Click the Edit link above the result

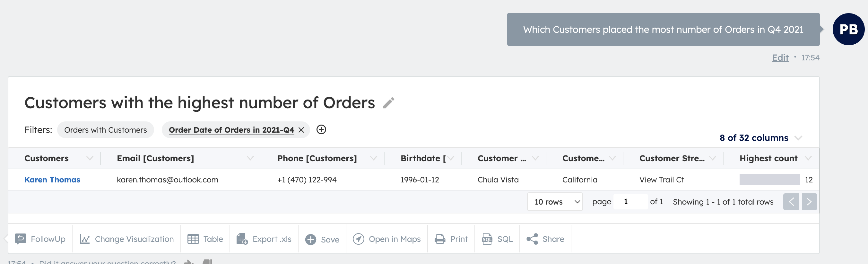(780, 58)
